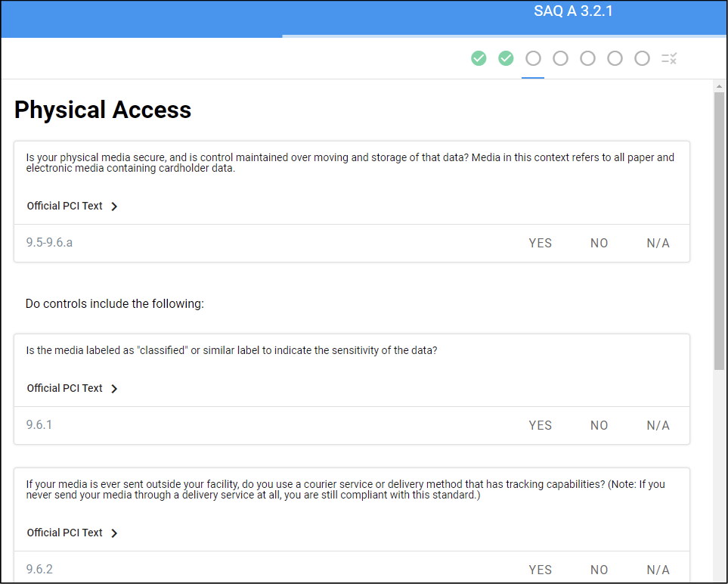
Task: Choose YES for requirement 9.6.1
Action: point(540,425)
